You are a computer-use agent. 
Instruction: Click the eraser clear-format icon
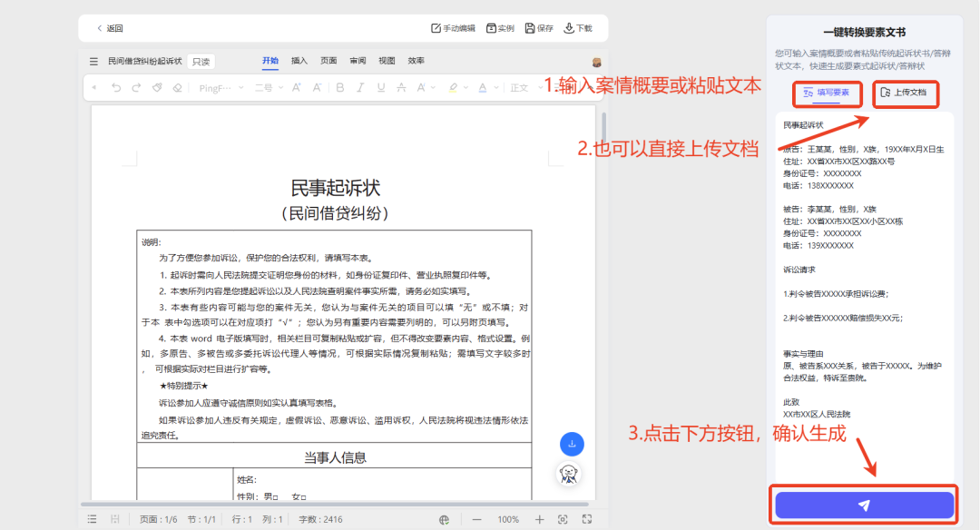[178, 88]
